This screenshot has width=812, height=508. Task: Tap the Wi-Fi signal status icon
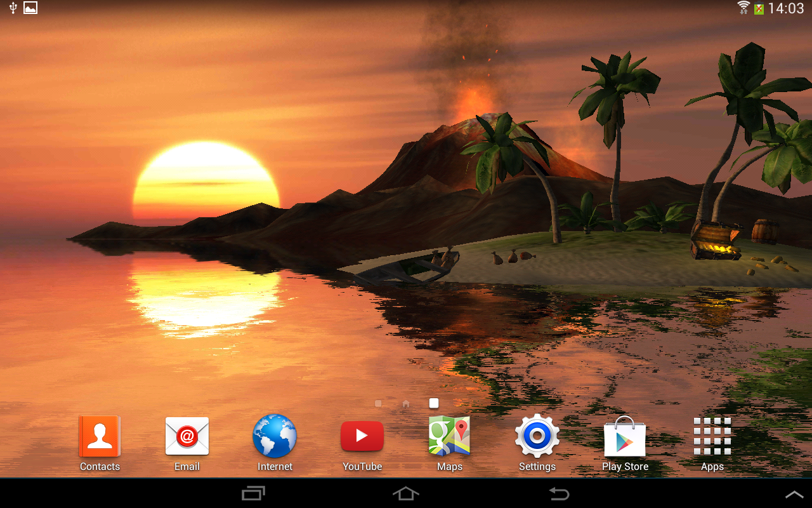(743, 8)
